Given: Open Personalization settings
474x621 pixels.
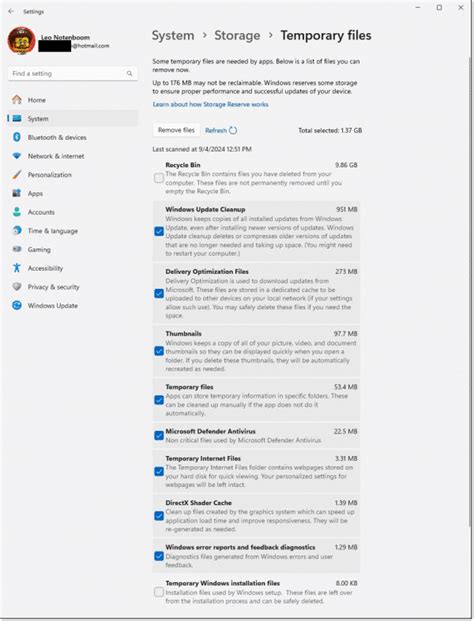Looking at the screenshot, I should pos(73,175).
